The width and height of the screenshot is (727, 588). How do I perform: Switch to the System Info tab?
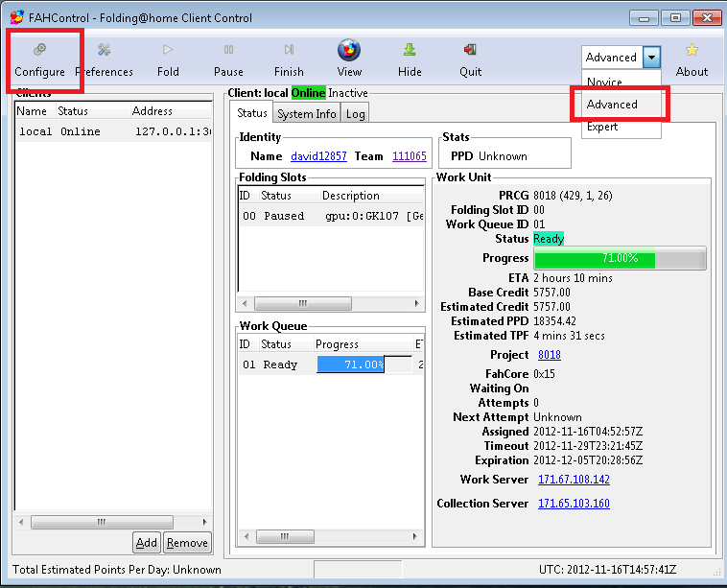[x=307, y=114]
